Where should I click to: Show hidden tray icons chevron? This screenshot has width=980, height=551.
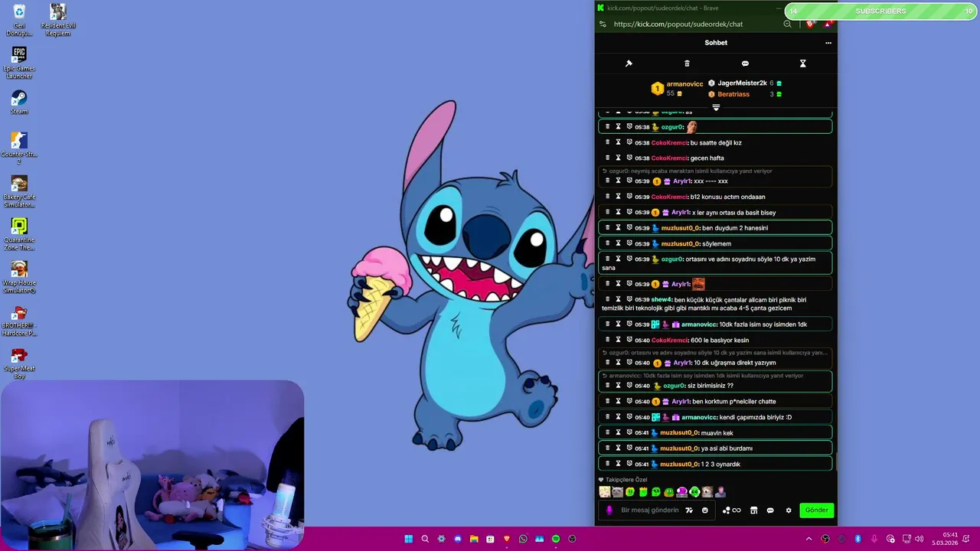(808, 539)
